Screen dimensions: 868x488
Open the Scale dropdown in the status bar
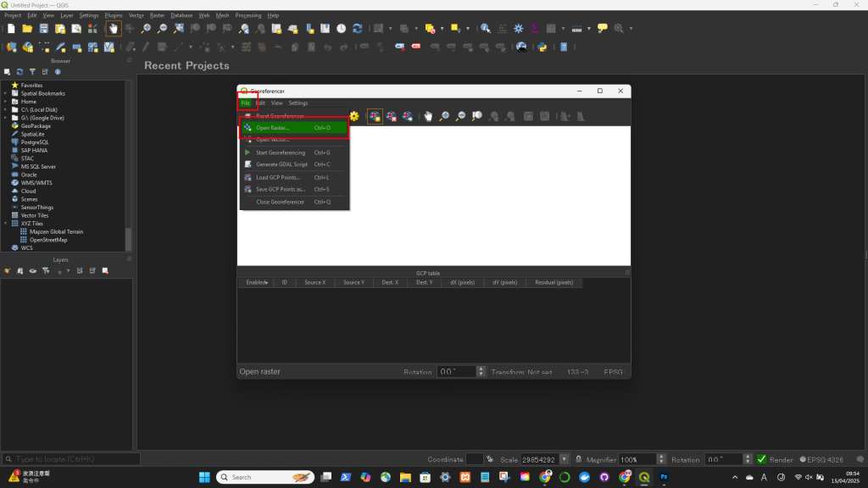click(x=565, y=459)
